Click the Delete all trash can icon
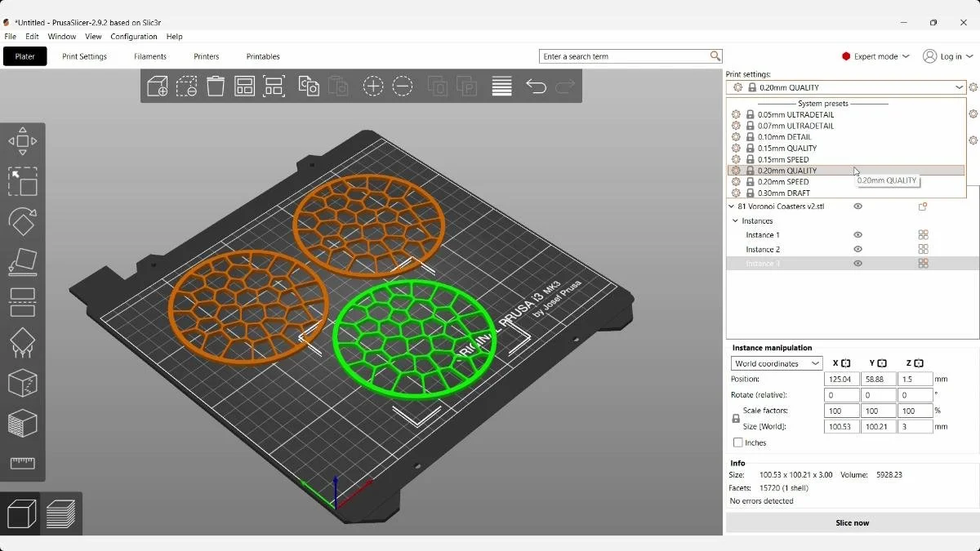This screenshot has height=551, width=980. tap(216, 87)
